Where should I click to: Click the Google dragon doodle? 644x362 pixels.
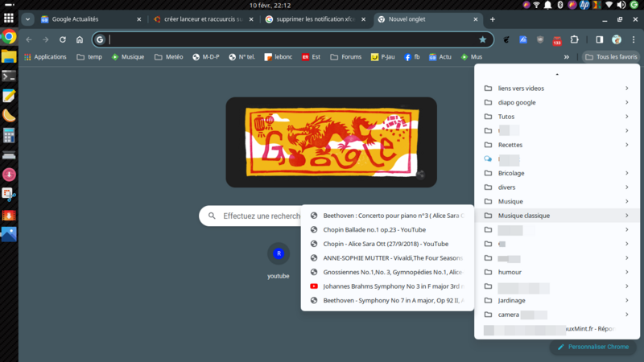tap(332, 142)
